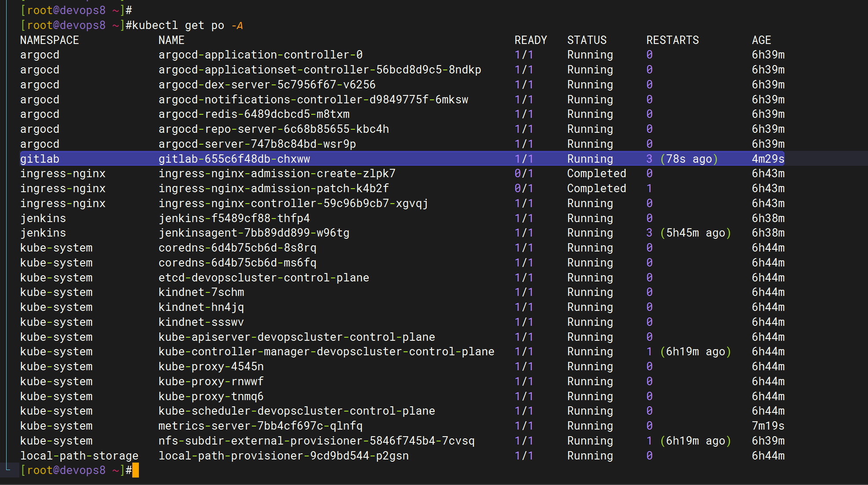
Task: Click the 4m29s age value
Action: tap(768, 159)
